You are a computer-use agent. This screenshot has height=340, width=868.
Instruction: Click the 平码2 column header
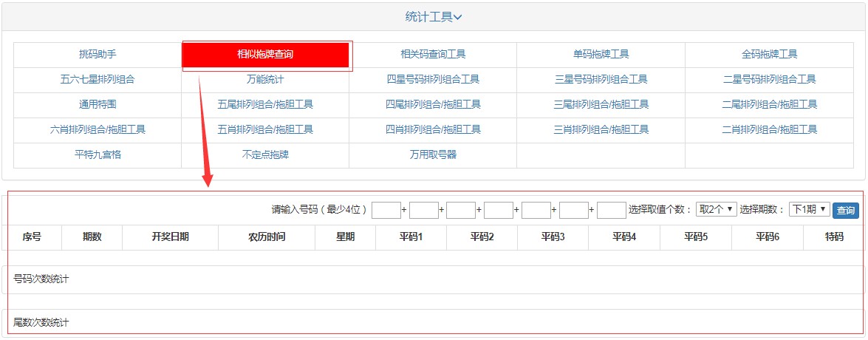(x=482, y=237)
